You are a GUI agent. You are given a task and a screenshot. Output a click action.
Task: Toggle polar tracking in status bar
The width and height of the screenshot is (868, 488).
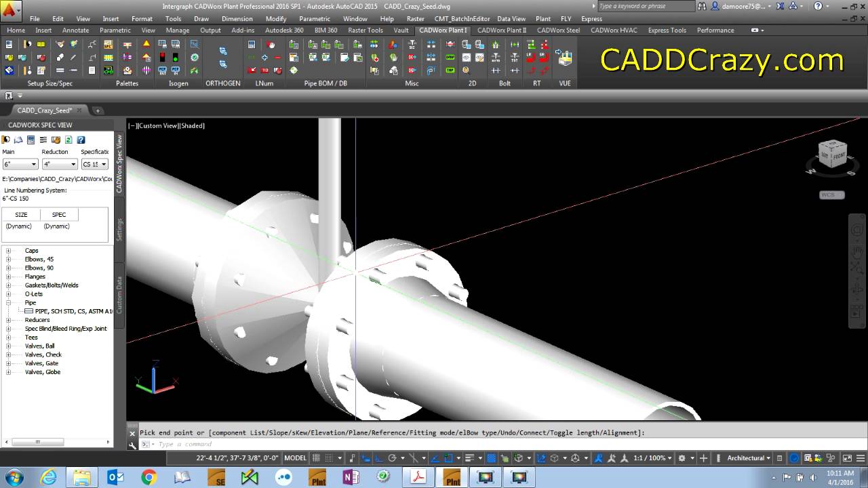tap(393, 458)
